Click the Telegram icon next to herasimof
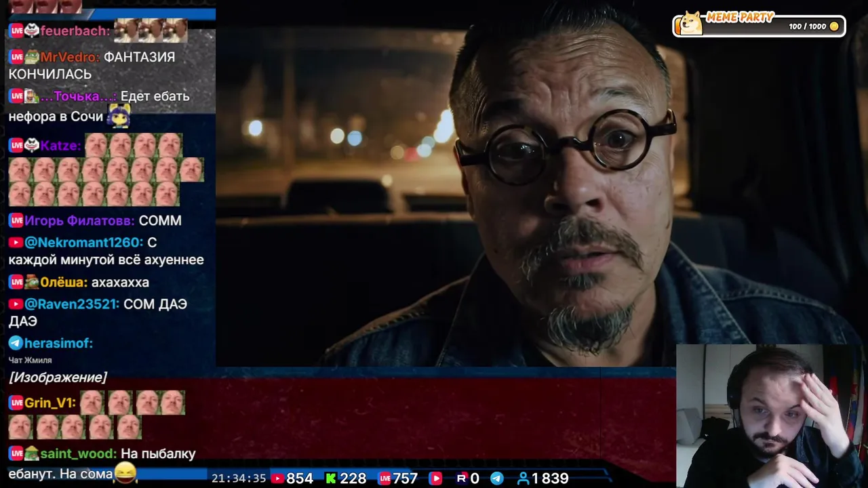868x488 pixels. (x=16, y=343)
